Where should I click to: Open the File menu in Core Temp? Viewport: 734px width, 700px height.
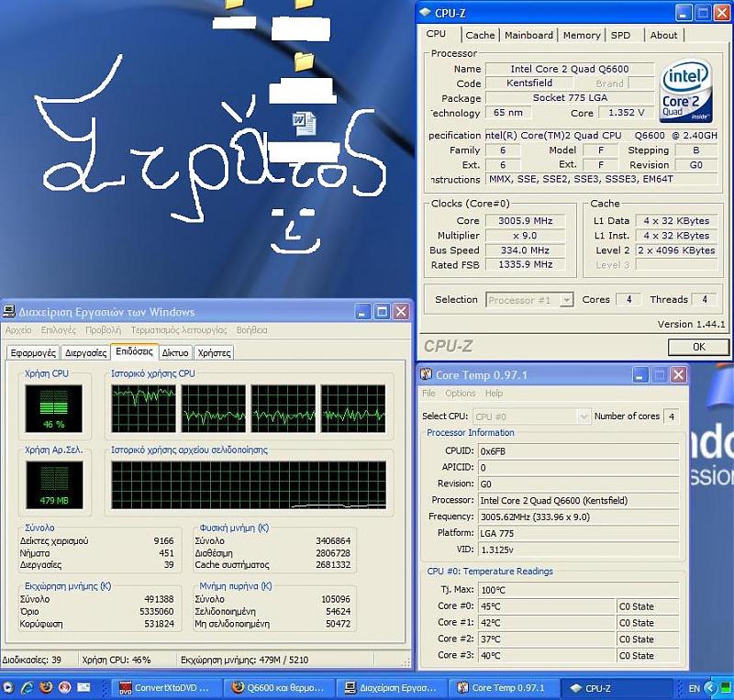(x=428, y=394)
